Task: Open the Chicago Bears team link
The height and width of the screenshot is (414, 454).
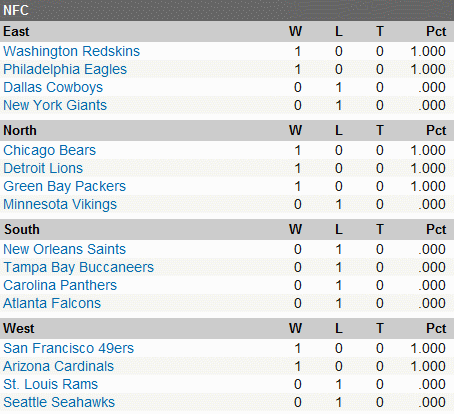Action: click(49, 150)
